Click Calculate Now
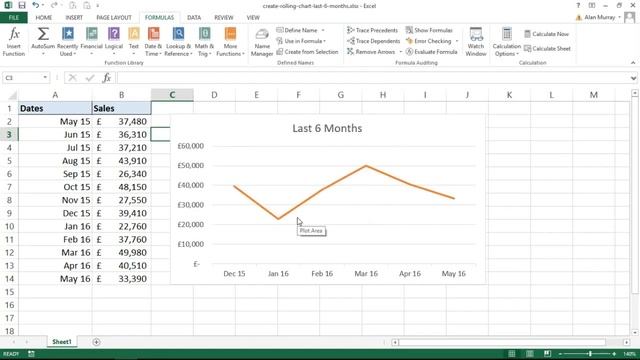Screen dimensions: 640x360 click(546, 34)
